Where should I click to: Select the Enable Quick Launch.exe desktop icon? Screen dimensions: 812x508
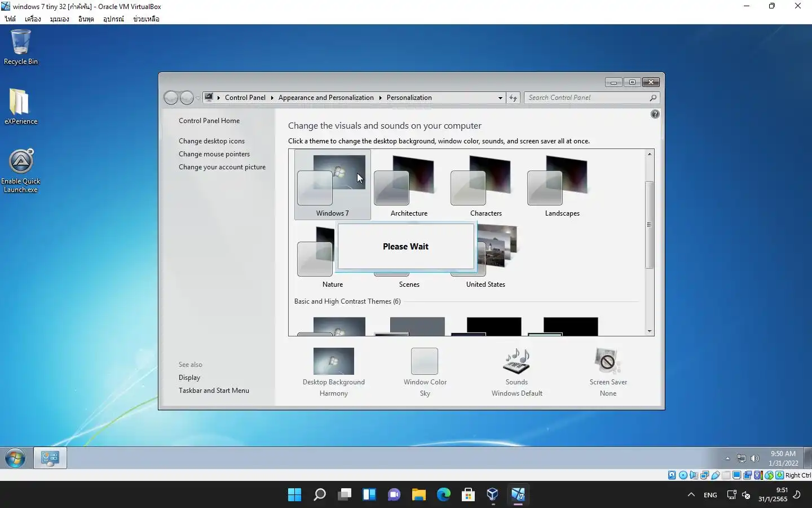pyautogui.click(x=21, y=171)
